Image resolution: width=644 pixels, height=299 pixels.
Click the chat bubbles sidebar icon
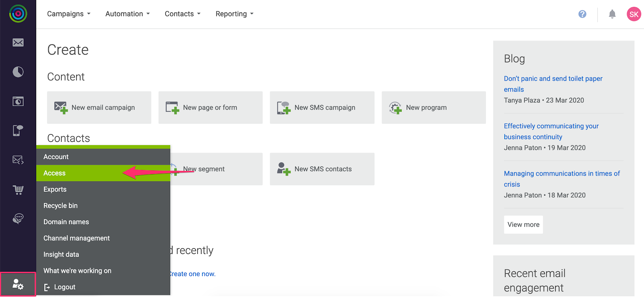click(18, 219)
